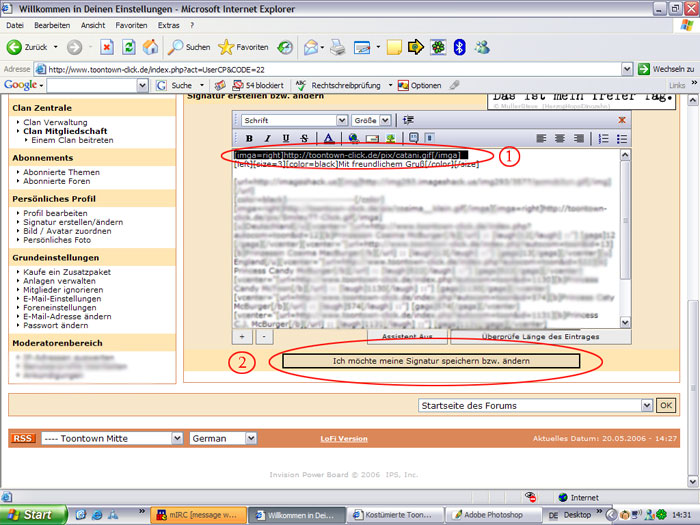700x525 pixels.
Task: Click the IE Refresh button
Action: pyautogui.click(x=129, y=47)
